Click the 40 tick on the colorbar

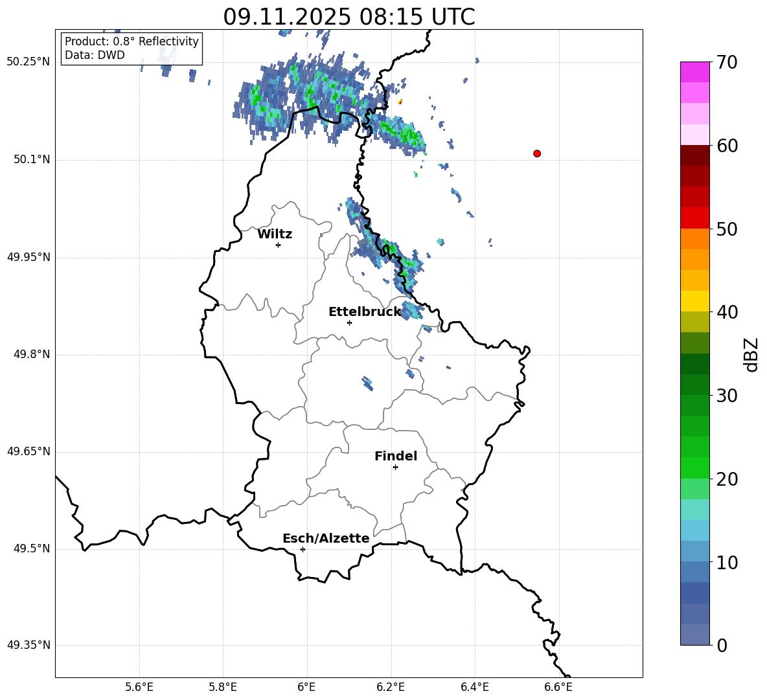pyautogui.click(x=727, y=312)
